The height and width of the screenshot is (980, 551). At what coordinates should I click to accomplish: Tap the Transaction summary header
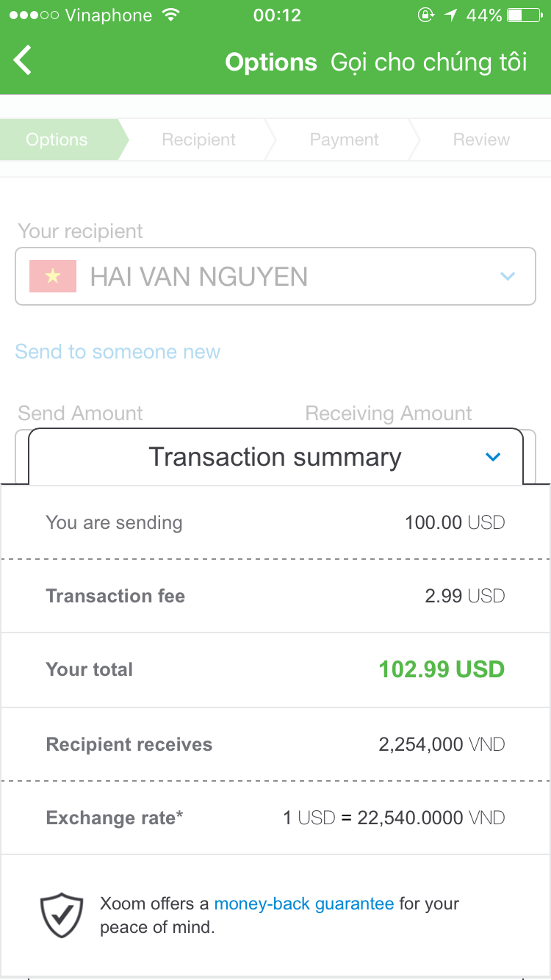[275, 457]
